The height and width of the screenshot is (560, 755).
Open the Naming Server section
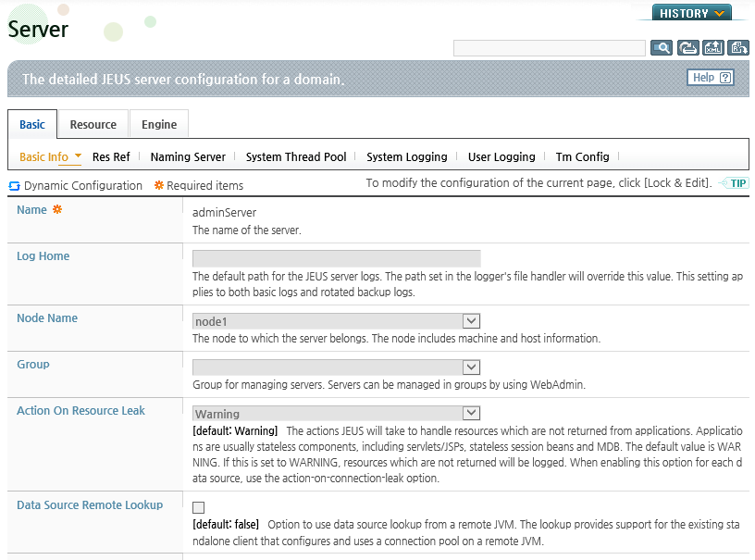point(188,157)
